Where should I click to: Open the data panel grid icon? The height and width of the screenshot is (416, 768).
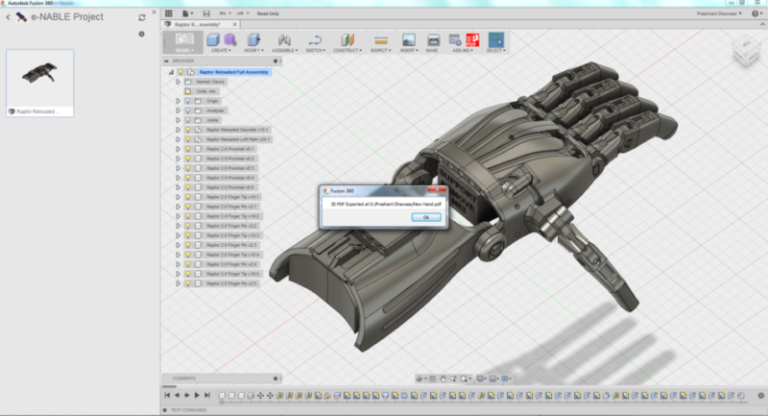pos(168,14)
